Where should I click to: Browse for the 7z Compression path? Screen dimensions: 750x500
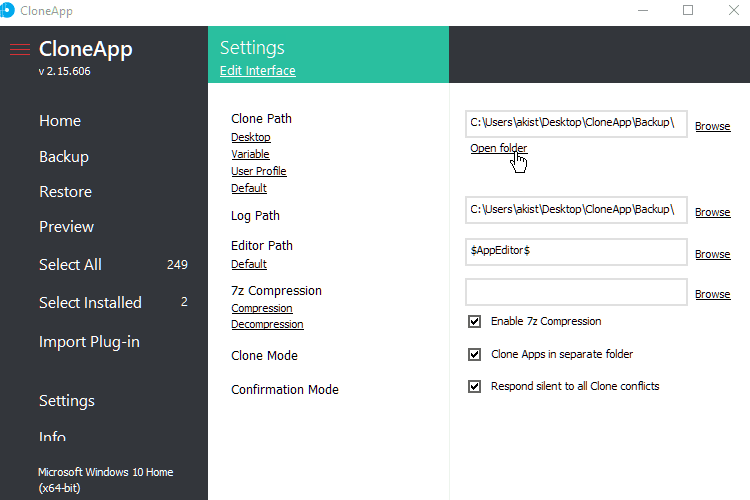[x=712, y=294]
